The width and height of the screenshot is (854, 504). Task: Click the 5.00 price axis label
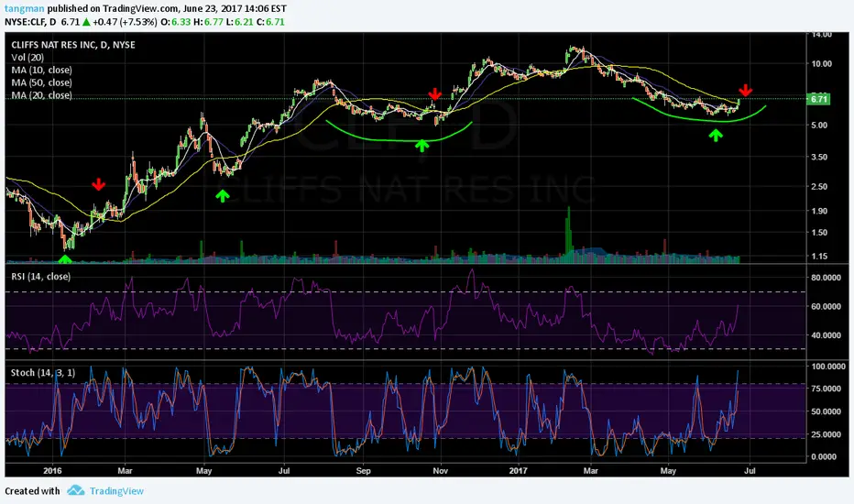[x=821, y=125]
